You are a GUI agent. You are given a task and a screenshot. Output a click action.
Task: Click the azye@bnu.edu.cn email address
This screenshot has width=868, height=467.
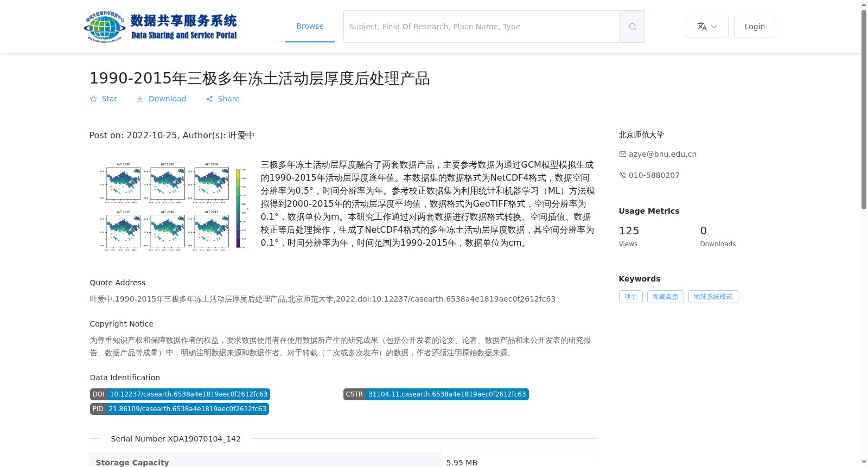coord(662,154)
